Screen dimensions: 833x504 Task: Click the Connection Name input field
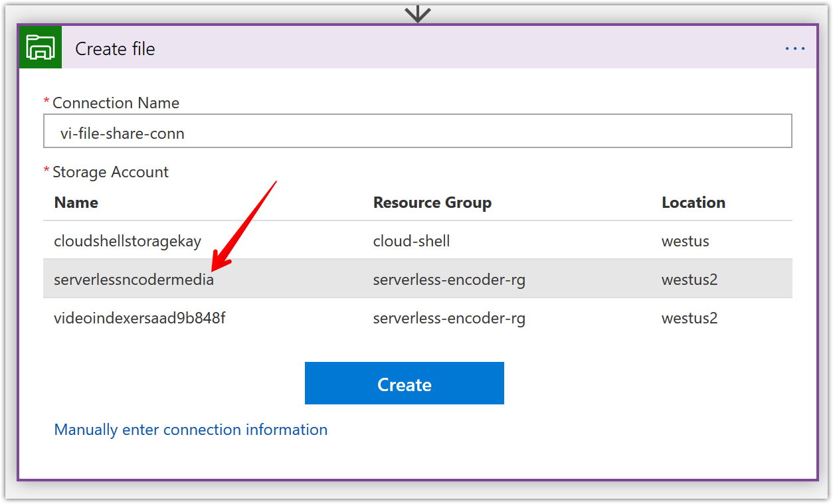click(417, 131)
